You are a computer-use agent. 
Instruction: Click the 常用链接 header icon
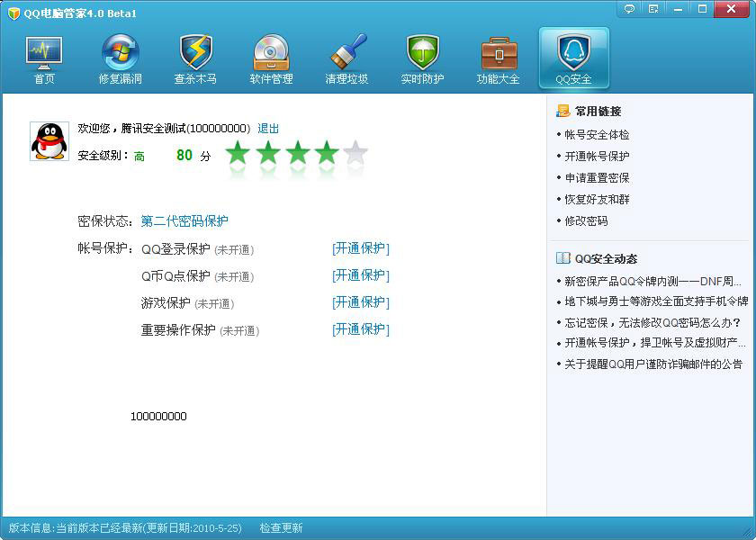562,111
